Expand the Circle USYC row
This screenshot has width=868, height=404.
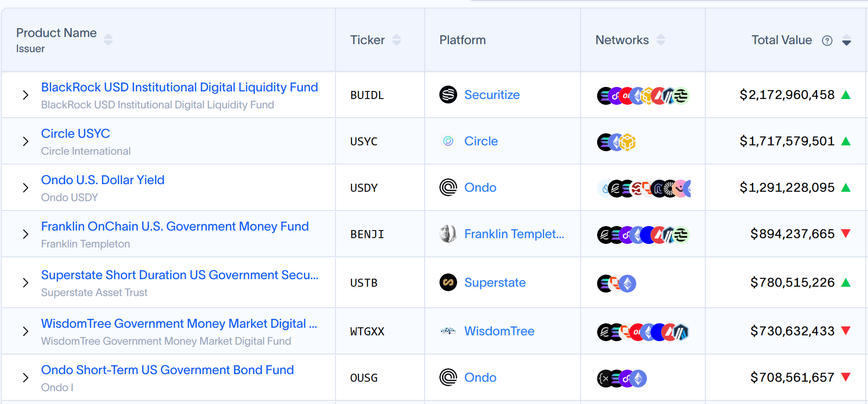click(x=25, y=141)
